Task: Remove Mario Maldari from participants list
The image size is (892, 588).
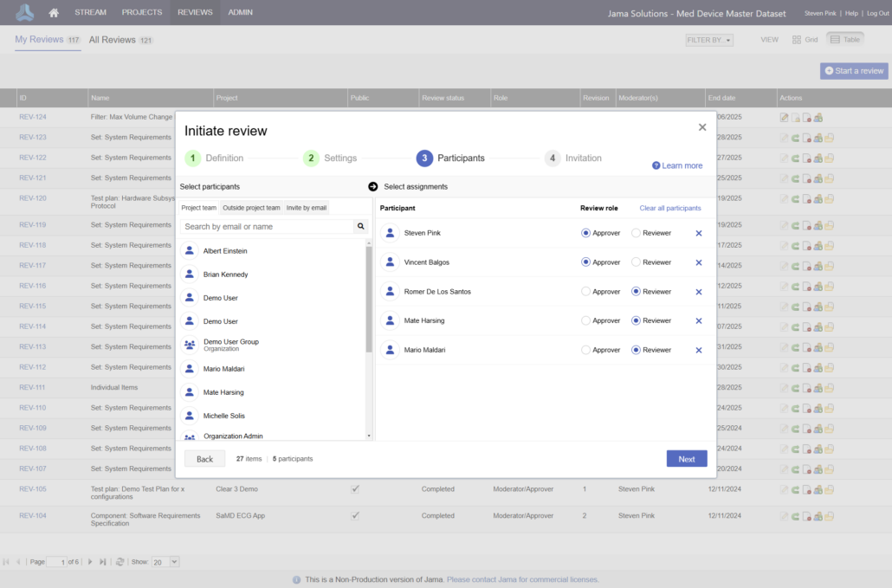Action: [x=699, y=350]
